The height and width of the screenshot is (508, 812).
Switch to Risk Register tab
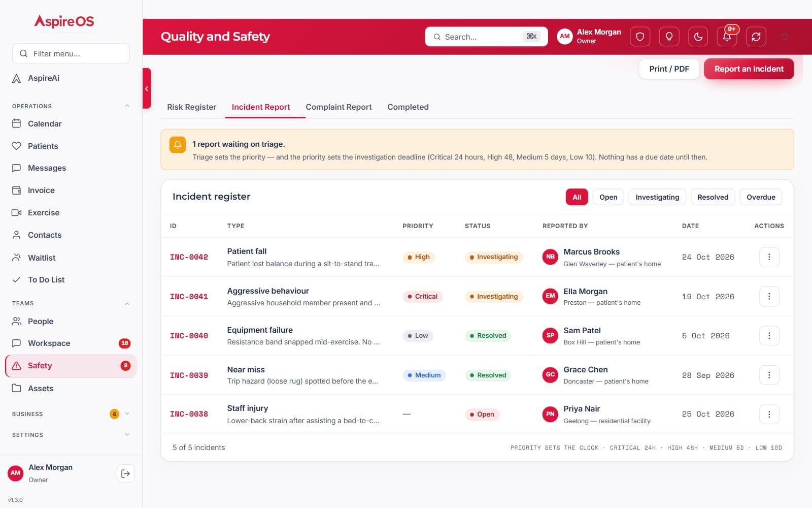click(192, 107)
